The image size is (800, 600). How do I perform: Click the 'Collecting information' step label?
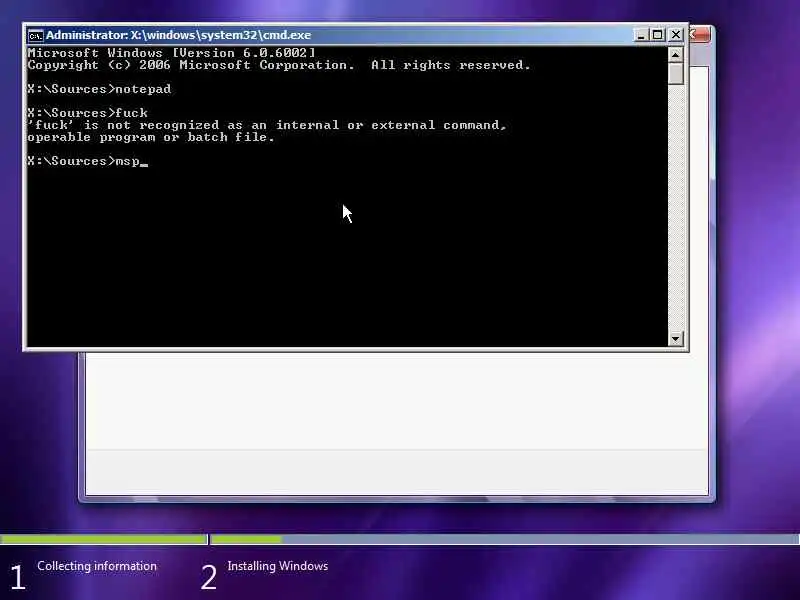coord(97,566)
